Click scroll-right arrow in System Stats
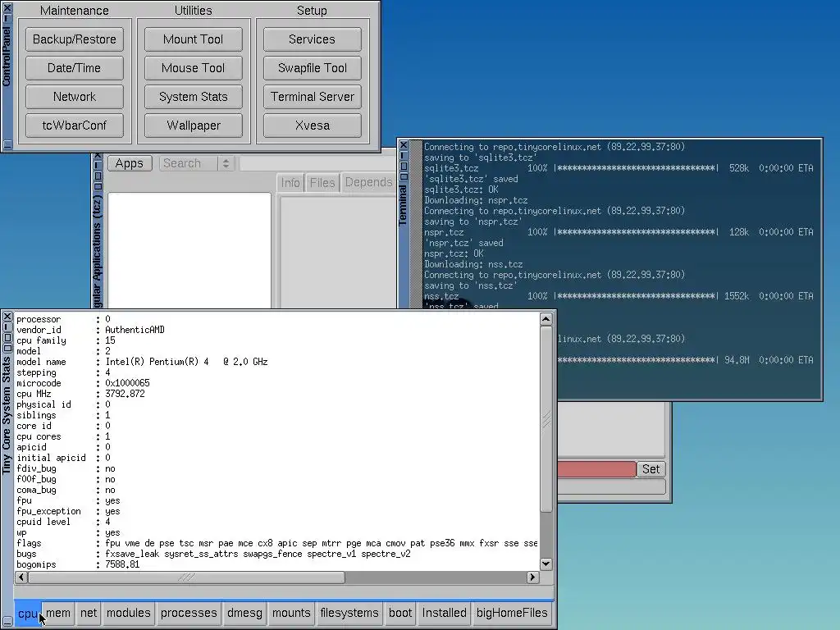The image size is (840, 630). click(x=532, y=577)
